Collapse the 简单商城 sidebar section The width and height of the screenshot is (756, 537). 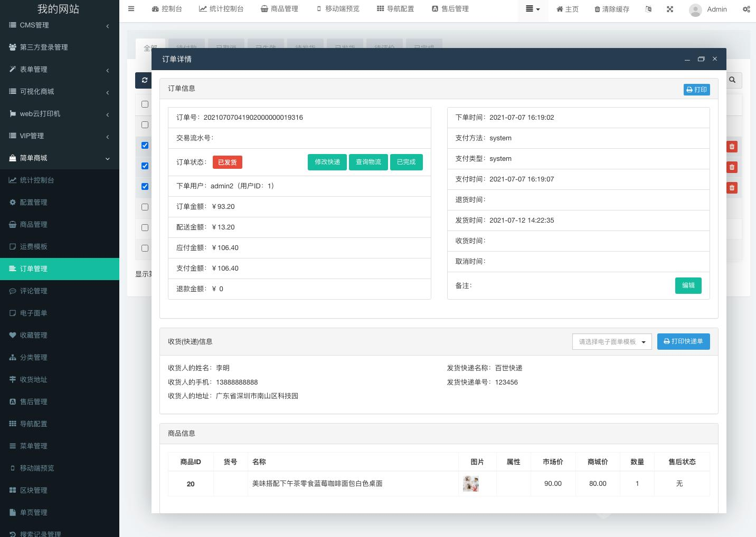[58, 158]
